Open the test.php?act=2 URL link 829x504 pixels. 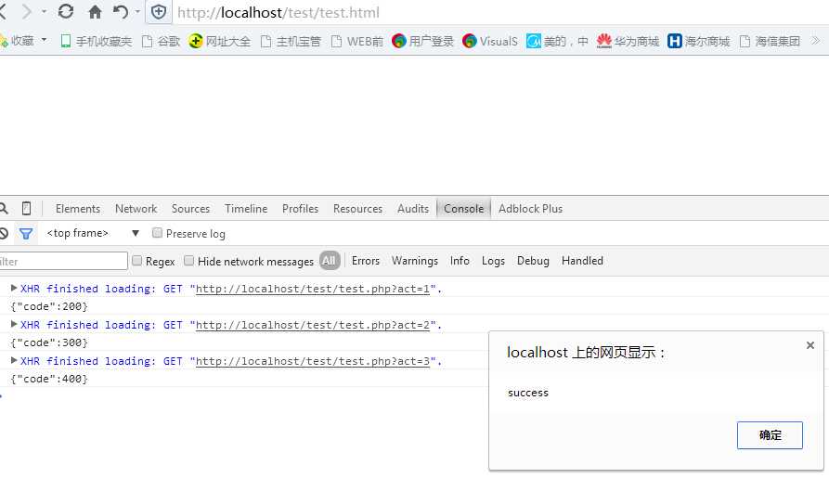tap(313, 325)
